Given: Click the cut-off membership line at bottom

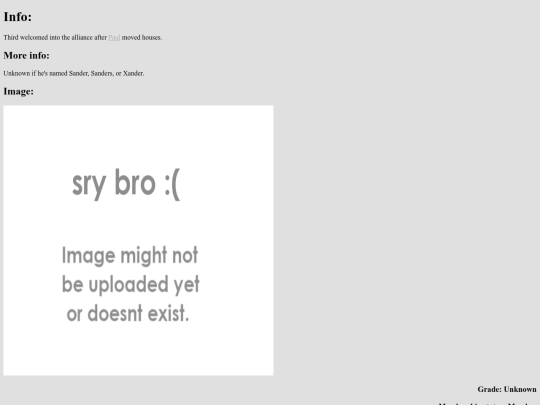Looking at the screenshot, I should coord(487,403).
